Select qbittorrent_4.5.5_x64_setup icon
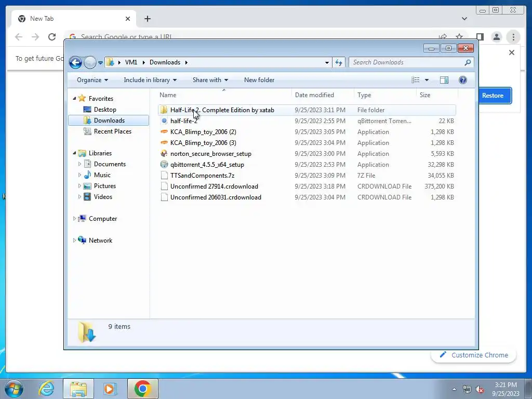532x399 pixels. pos(164,165)
